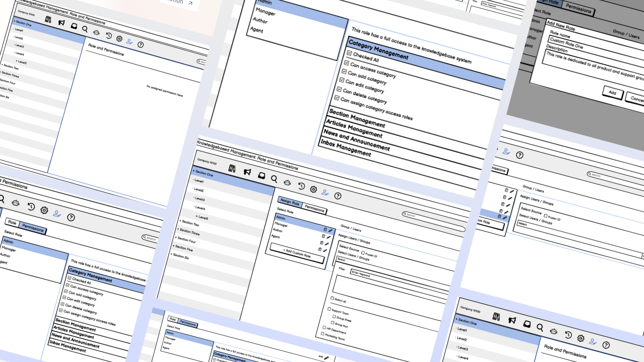This screenshot has height=362, width=644.
Task: Open the robot bot icon in center mockup
Action: (287, 183)
